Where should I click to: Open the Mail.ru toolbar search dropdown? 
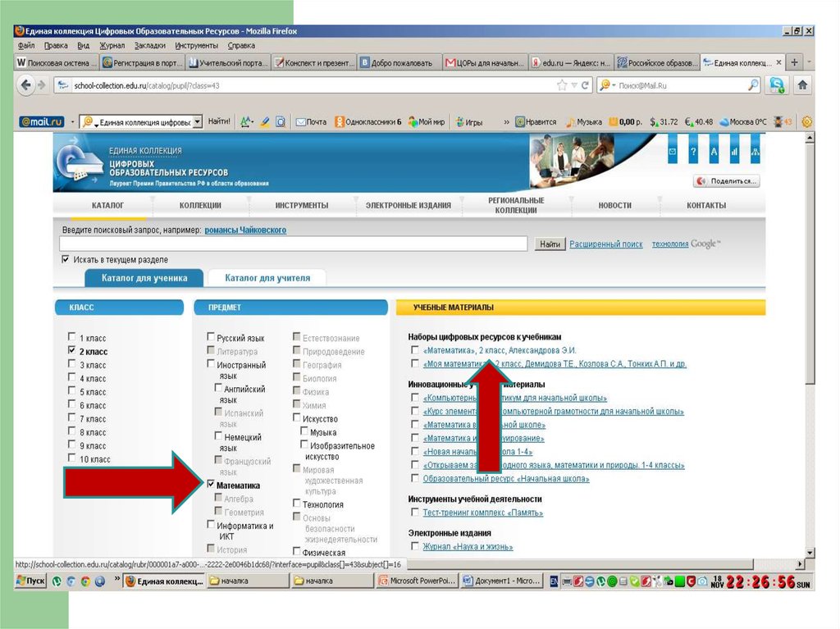click(197, 121)
